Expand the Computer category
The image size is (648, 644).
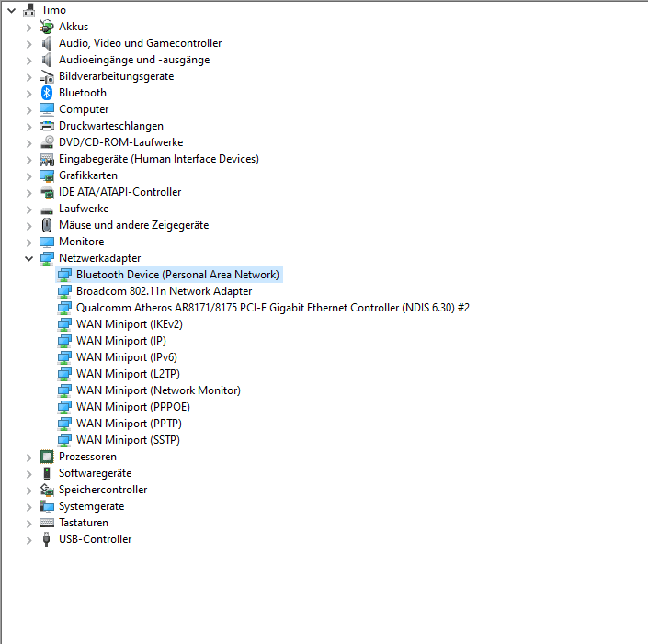coord(28,110)
